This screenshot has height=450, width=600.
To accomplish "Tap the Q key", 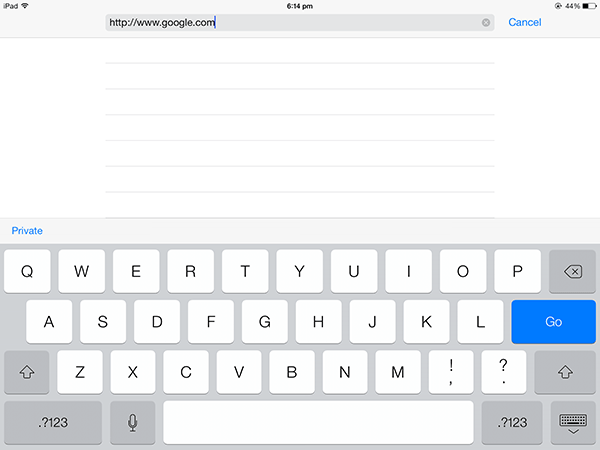I will click(x=27, y=271).
